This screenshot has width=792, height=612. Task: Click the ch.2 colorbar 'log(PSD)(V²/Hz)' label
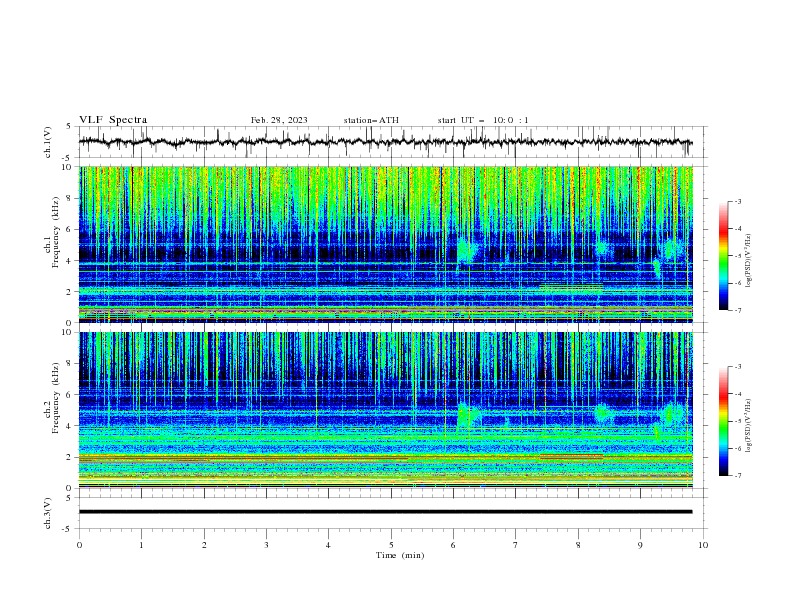[x=748, y=425]
